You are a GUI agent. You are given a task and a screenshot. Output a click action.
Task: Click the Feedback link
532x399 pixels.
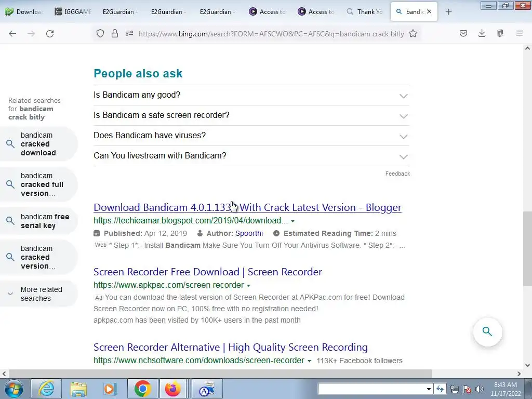click(x=397, y=174)
